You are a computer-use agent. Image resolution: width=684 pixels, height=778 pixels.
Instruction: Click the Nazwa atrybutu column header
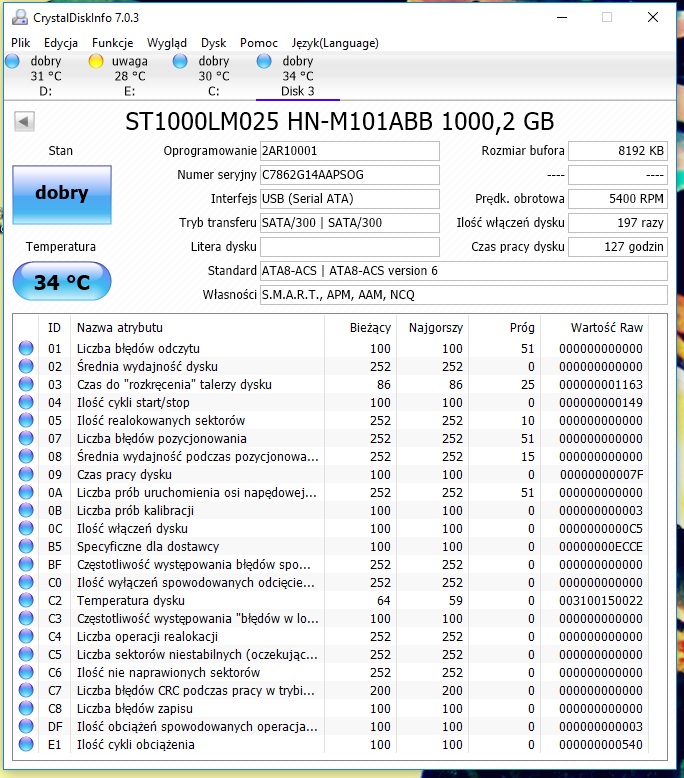pos(197,327)
